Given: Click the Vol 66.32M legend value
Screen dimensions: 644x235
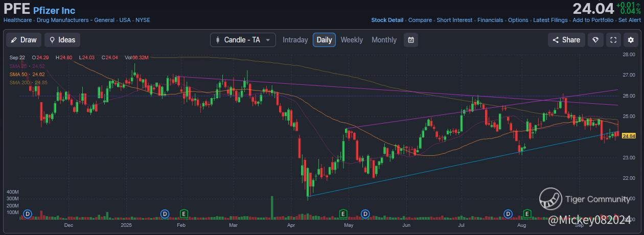Looking at the screenshot, I should 136,58.
